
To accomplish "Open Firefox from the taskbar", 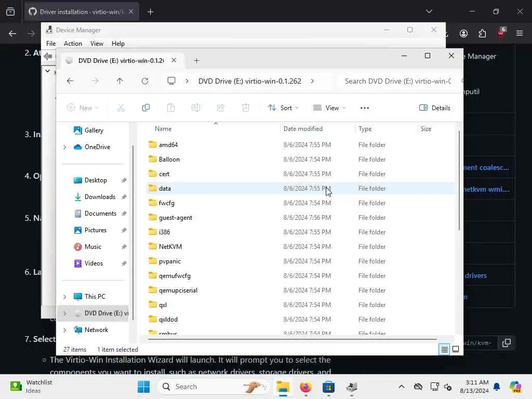I will click(305, 387).
